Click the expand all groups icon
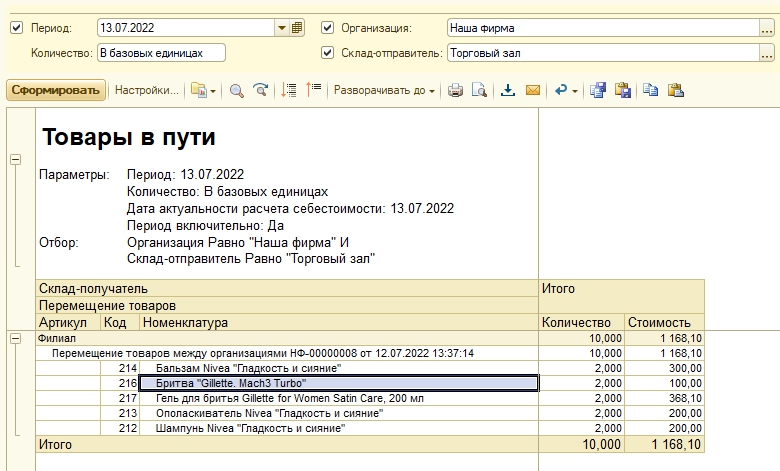This screenshot has width=780, height=471. [290, 90]
